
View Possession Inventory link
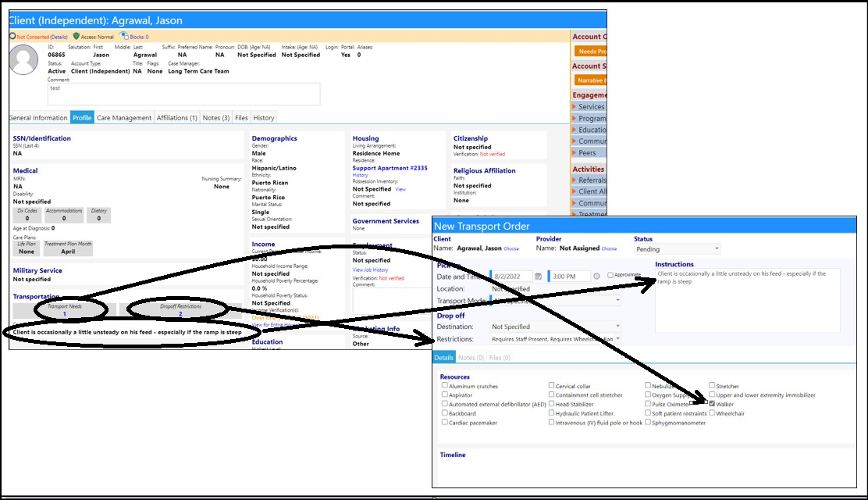tap(400, 189)
